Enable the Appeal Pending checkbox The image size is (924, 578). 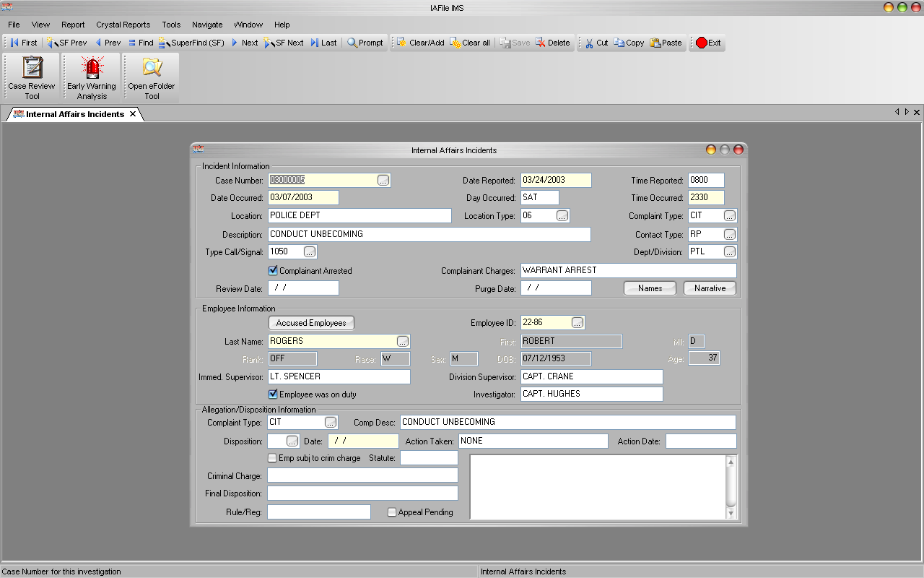(392, 512)
